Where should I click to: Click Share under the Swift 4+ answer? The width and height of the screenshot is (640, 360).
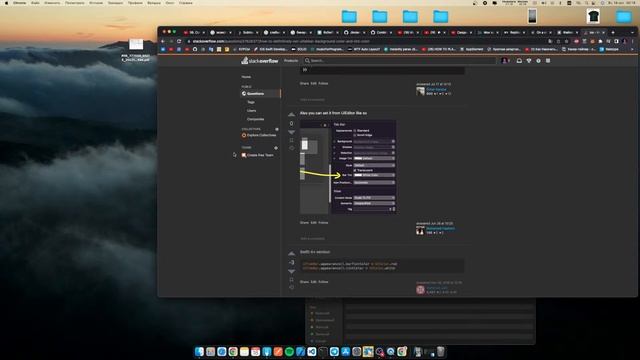(304, 282)
